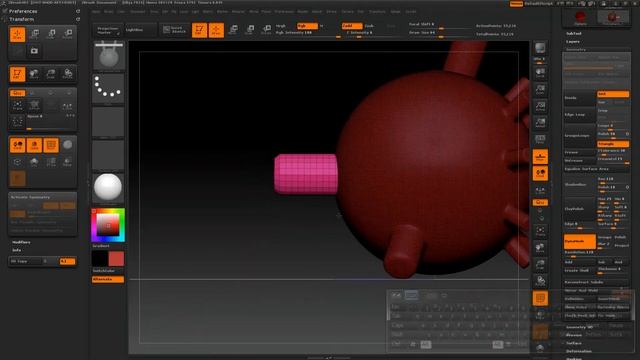Expand the Deformation section
The image size is (640, 360).
point(579,351)
